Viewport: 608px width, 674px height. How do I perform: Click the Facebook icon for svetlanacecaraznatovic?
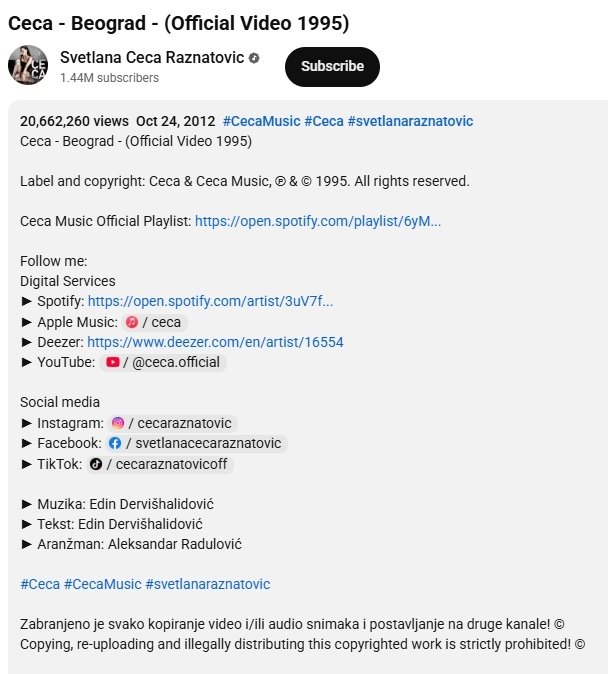[115, 443]
